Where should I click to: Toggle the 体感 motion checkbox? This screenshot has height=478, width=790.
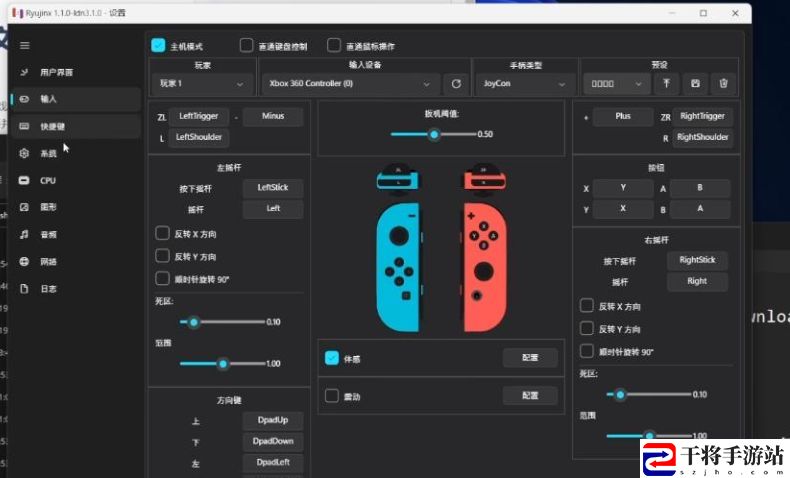pyautogui.click(x=332, y=358)
